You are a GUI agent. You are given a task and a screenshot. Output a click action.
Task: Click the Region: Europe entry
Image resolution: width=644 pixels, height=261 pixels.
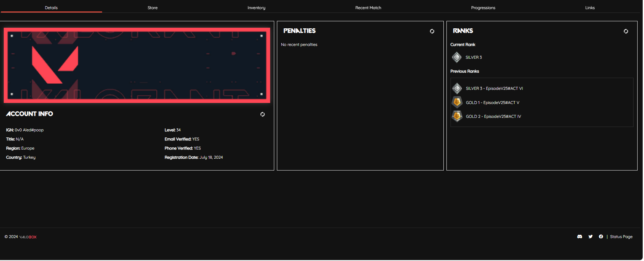pyautogui.click(x=20, y=148)
